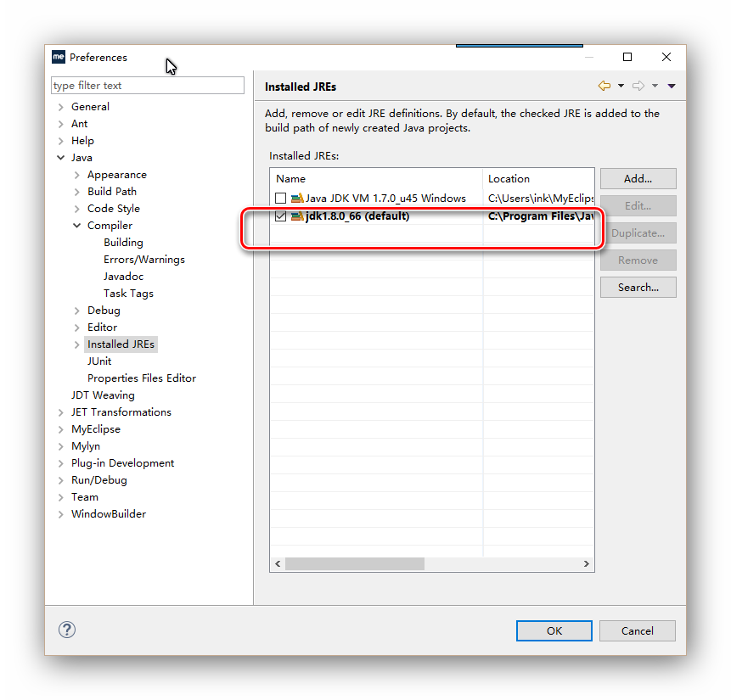Expand the Plug-in Development node

[60, 463]
